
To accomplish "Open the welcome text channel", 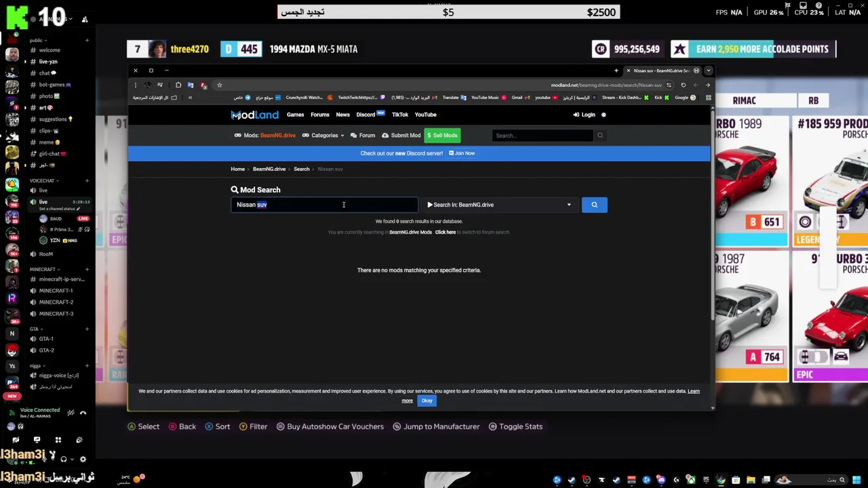I will 50,50.
